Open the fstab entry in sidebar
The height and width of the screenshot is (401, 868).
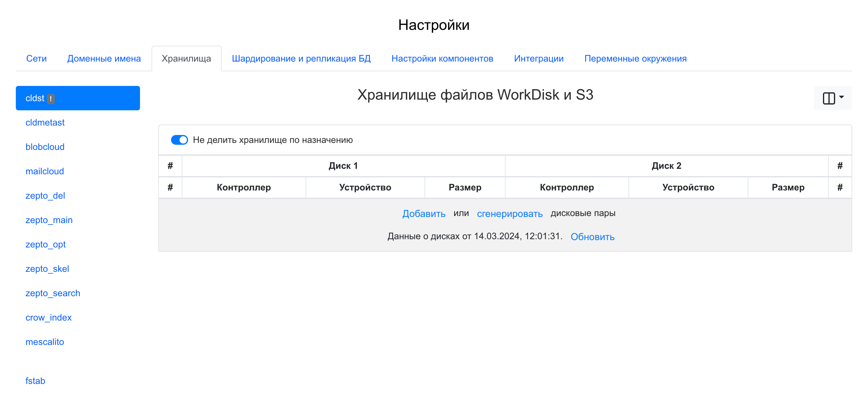click(35, 381)
